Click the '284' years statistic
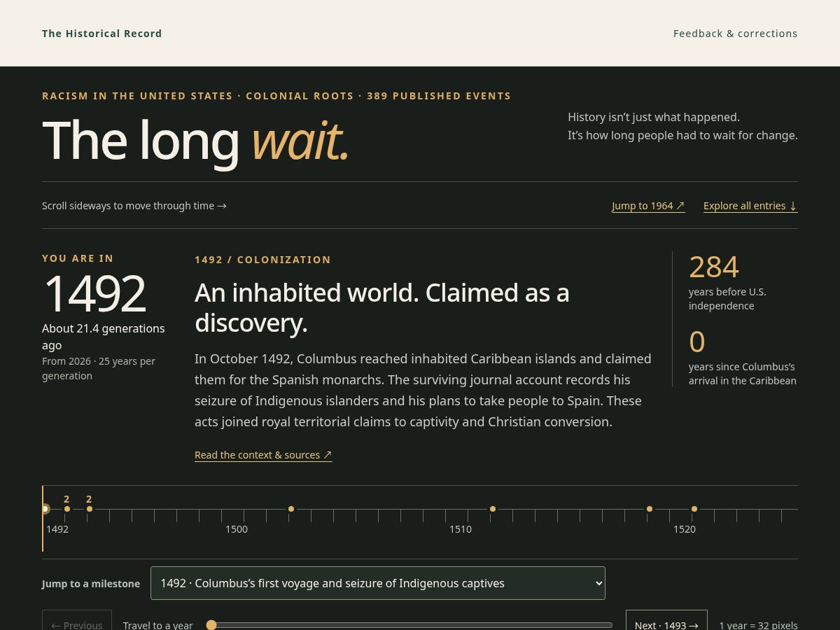The image size is (840, 630). click(714, 267)
